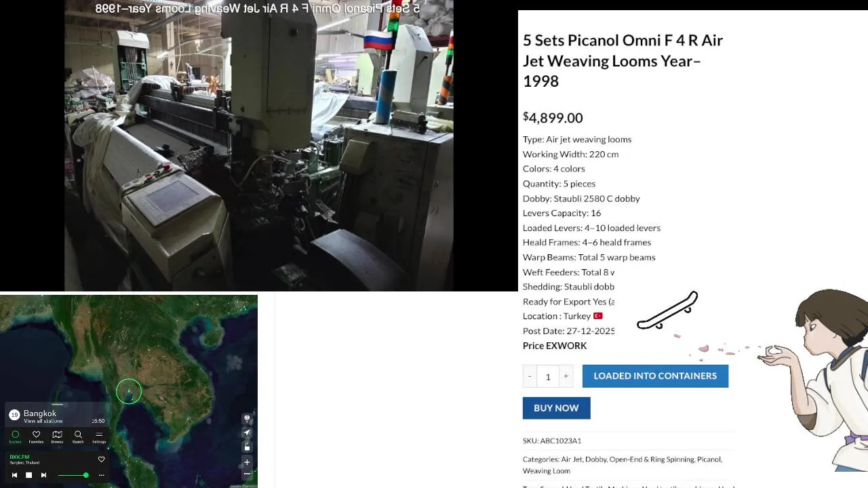Skip to next radio station
The image size is (868, 488).
43,475
